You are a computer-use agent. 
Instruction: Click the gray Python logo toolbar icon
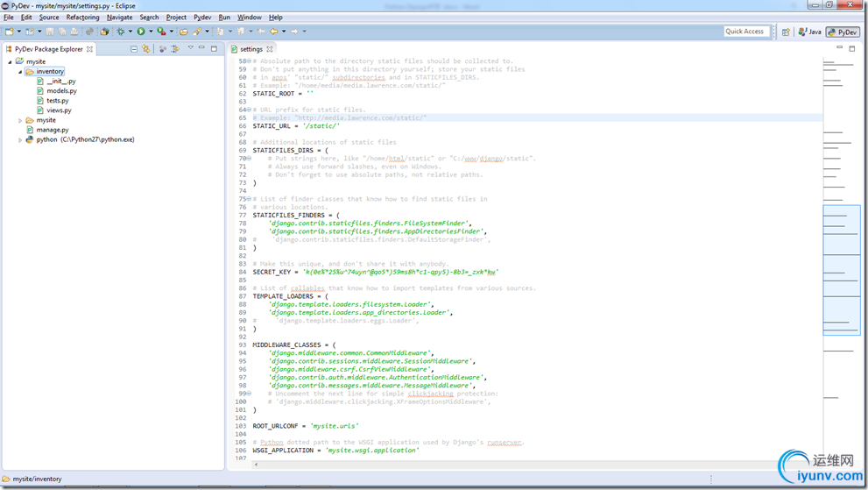pyautogui.click(x=89, y=32)
